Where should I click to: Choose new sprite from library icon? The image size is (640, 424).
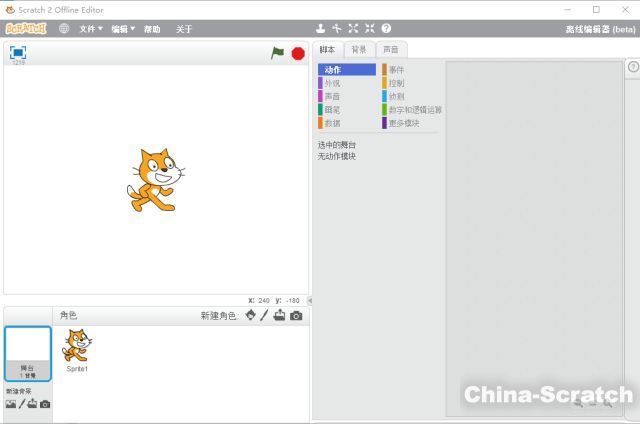pyautogui.click(x=250, y=315)
